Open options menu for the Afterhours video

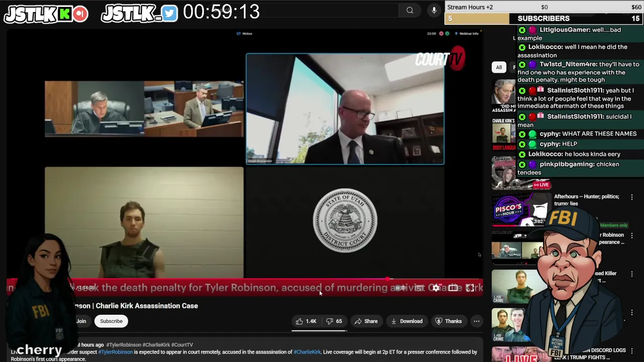pos(632,197)
